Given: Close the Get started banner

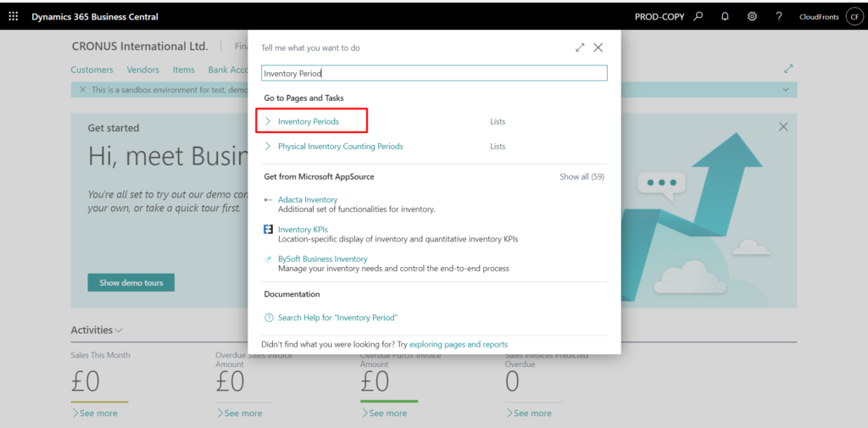Looking at the screenshot, I should coord(783,127).
